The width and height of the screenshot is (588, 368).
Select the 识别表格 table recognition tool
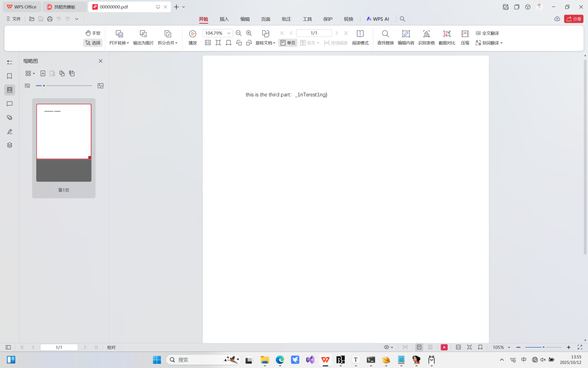coord(426,34)
